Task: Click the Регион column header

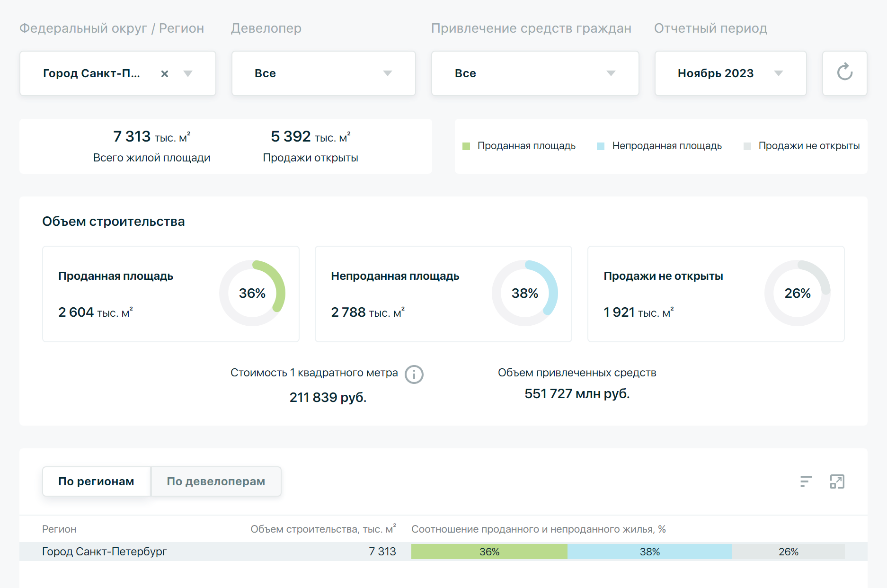Action: point(59,529)
